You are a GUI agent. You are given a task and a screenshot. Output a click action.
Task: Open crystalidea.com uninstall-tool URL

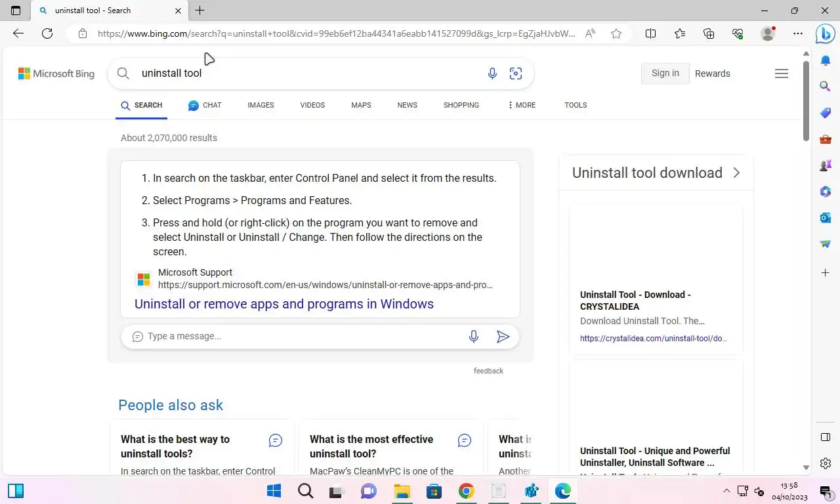(x=654, y=339)
